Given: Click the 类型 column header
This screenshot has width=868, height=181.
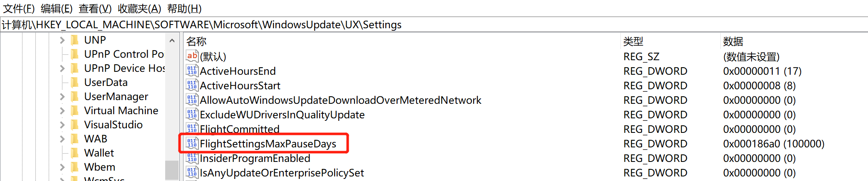Looking at the screenshot, I should [x=633, y=42].
